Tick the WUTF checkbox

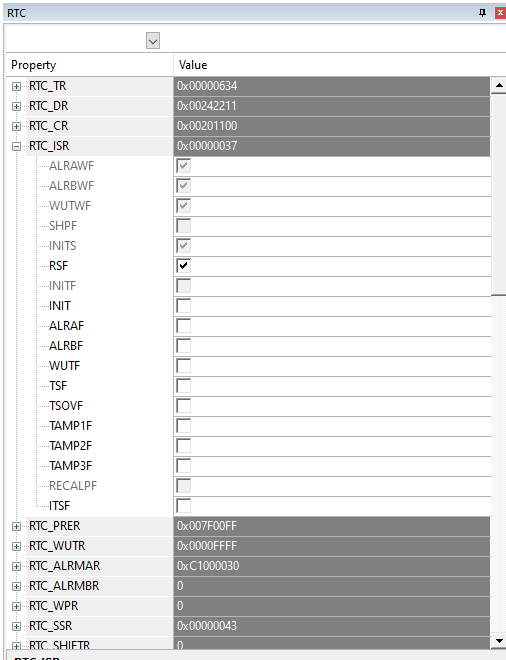click(184, 366)
